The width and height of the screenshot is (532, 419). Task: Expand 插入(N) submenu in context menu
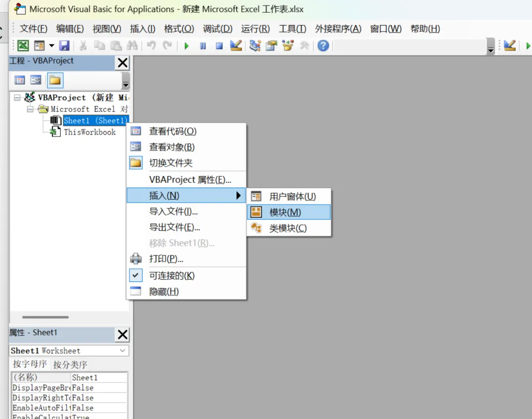(186, 196)
